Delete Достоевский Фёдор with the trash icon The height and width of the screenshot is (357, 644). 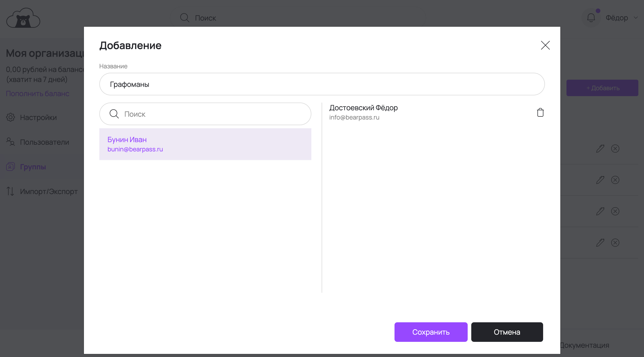click(540, 113)
